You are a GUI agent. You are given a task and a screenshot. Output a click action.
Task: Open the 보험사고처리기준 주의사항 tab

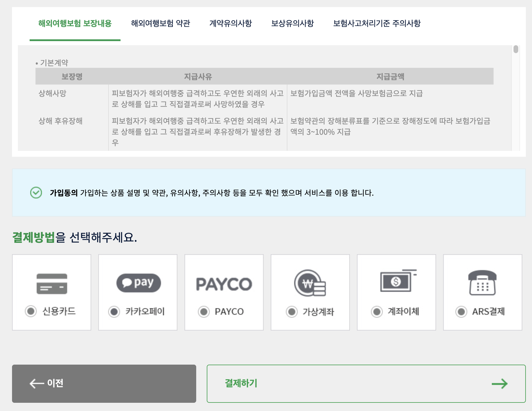coord(377,23)
